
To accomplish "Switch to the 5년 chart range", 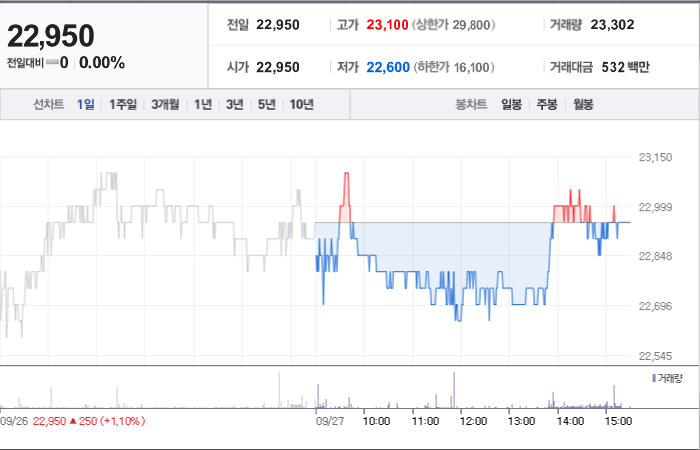I will pyautogui.click(x=267, y=104).
